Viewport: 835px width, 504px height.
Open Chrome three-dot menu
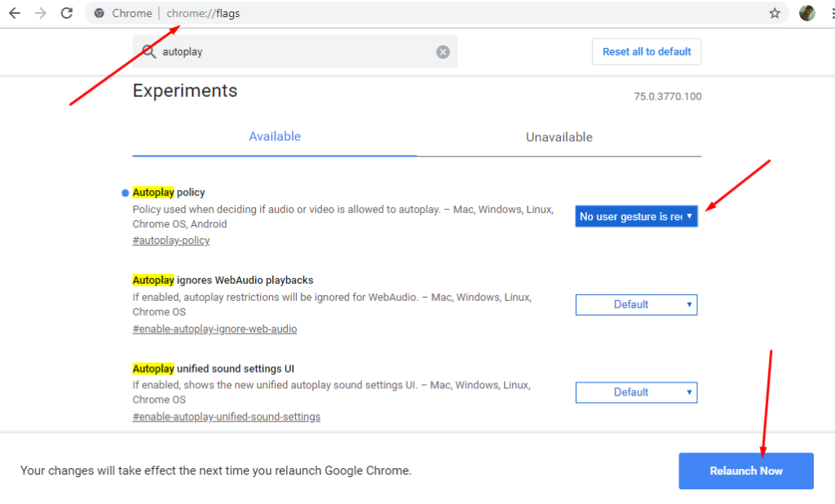tap(830, 13)
